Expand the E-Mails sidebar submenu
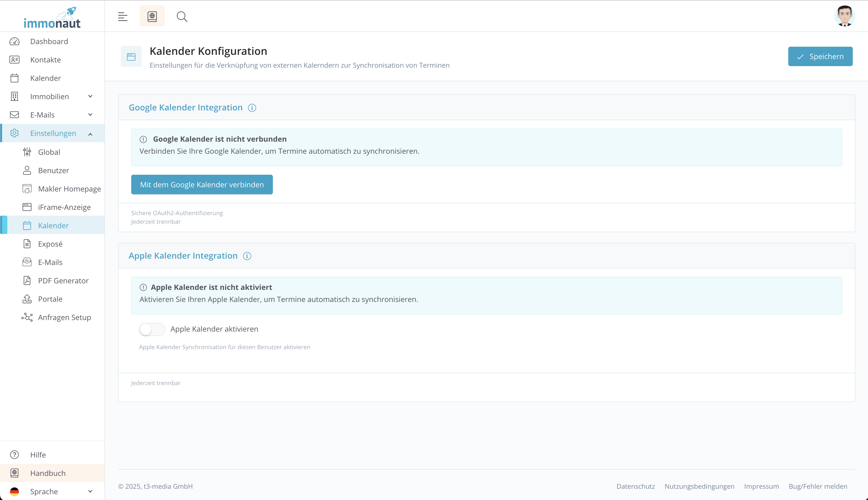The width and height of the screenshot is (868, 500). [90, 115]
